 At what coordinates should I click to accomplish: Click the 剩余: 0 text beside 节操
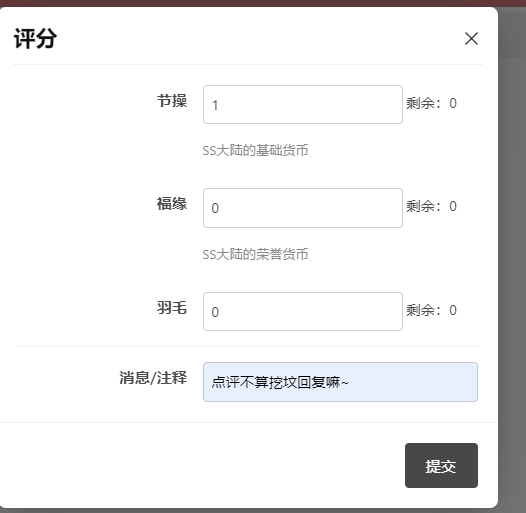coord(431,103)
